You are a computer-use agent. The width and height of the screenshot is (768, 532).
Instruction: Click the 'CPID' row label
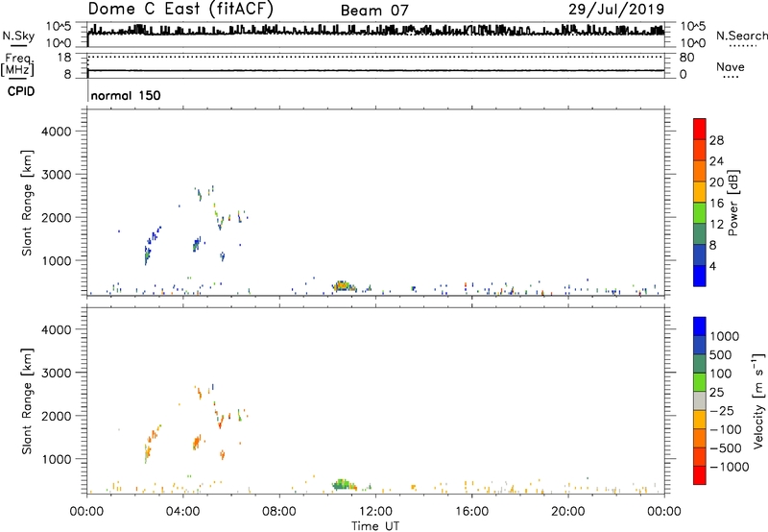coord(21,91)
